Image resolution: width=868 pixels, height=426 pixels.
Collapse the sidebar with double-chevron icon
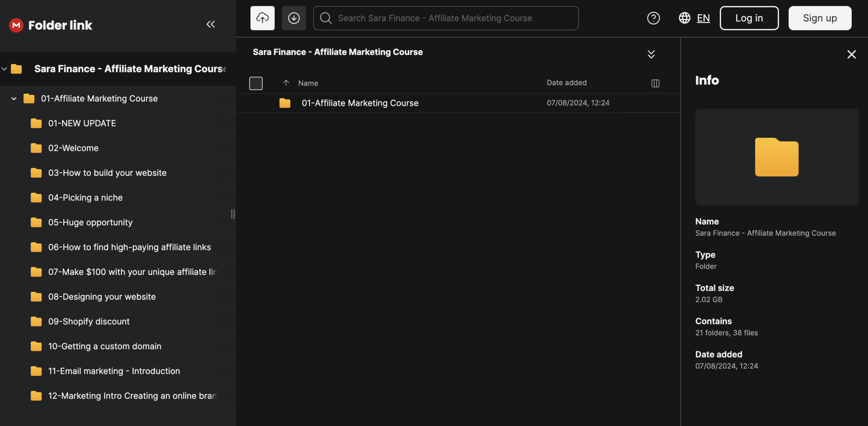coord(211,24)
